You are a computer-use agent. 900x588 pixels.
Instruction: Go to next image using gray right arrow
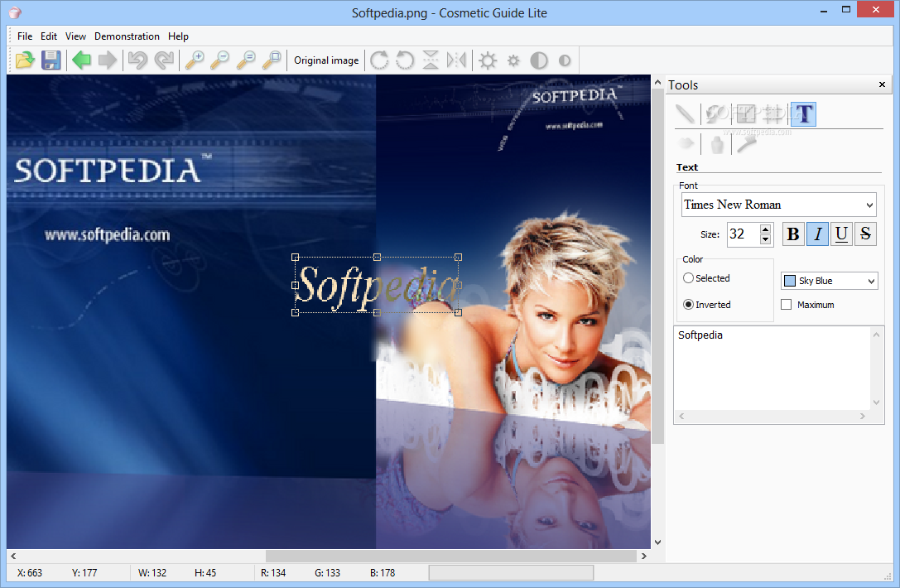coord(108,60)
